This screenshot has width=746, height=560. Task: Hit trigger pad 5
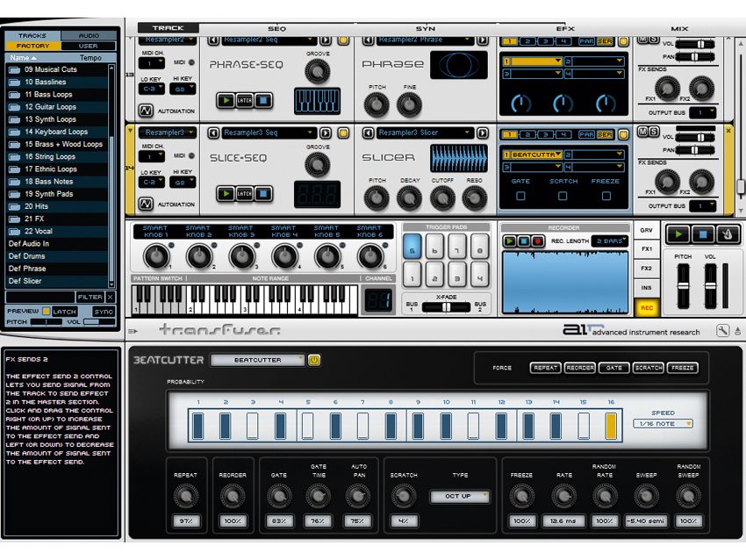coord(412,247)
